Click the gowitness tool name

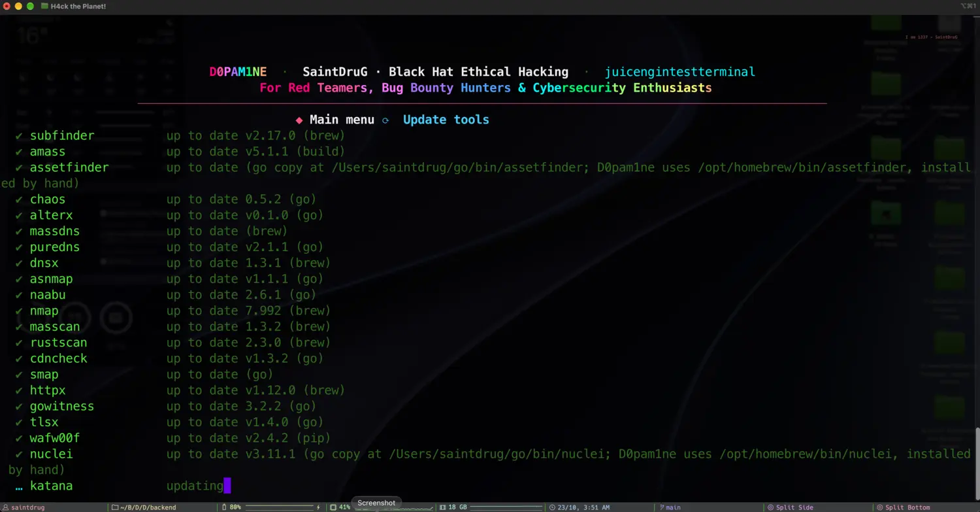(62, 406)
